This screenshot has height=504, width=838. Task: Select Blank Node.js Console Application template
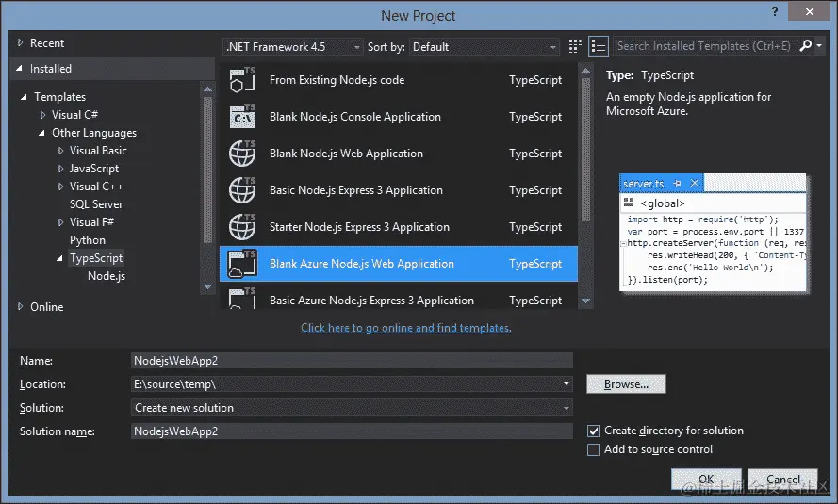tap(399, 117)
